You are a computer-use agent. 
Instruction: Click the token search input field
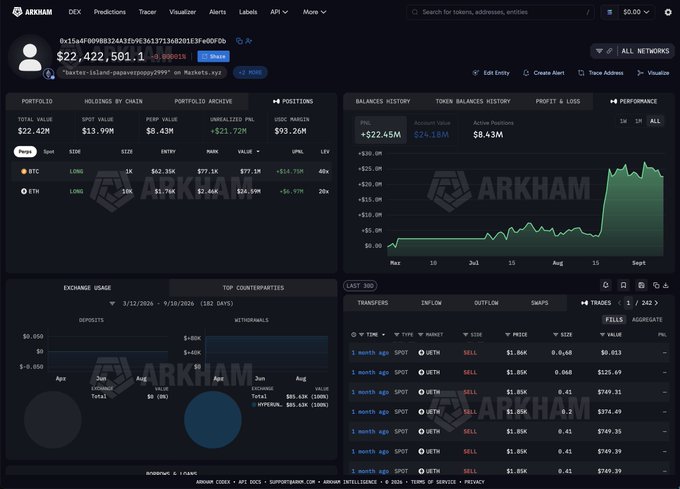(500, 12)
